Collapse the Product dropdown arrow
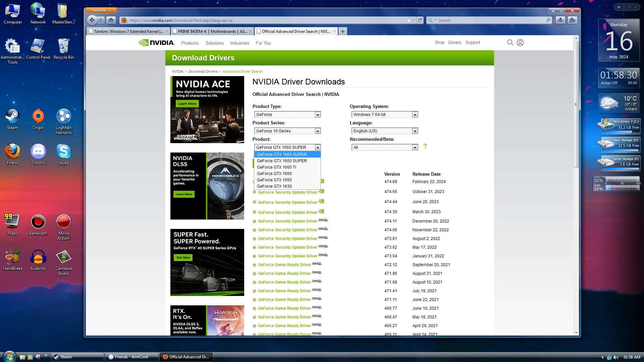 [318, 147]
